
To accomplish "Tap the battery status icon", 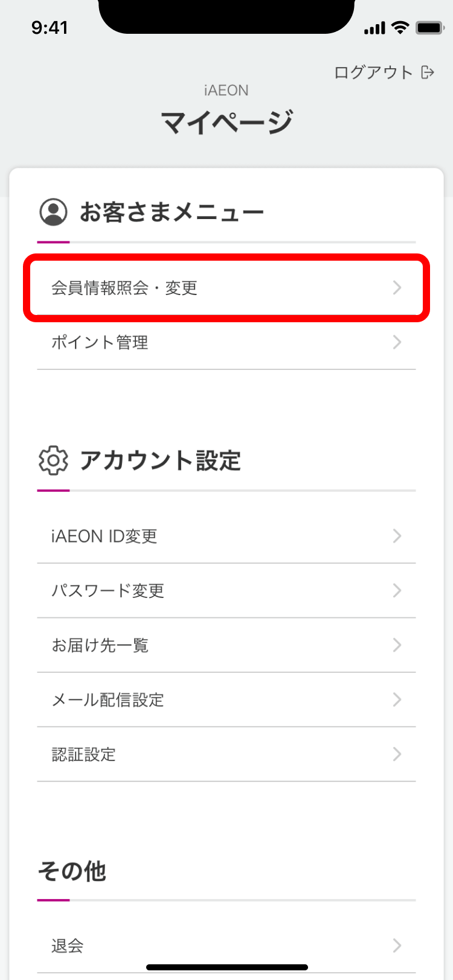I will click(x=430, y=28).
